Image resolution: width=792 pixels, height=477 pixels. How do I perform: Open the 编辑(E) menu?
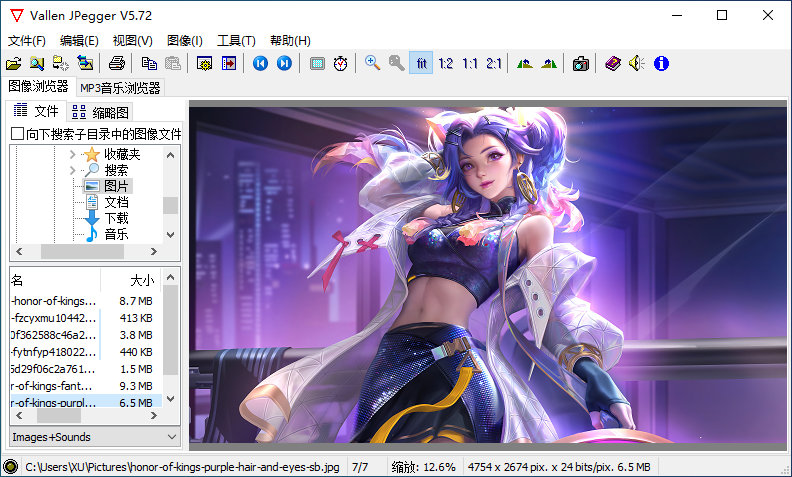click(x=79, y=40)
